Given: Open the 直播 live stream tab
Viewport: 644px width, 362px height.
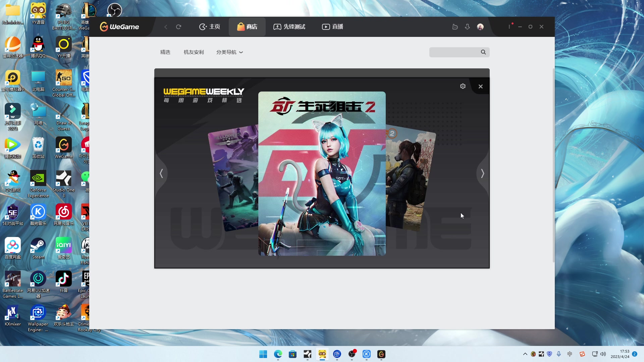Looking at the screenshot, I should [332, 27].
